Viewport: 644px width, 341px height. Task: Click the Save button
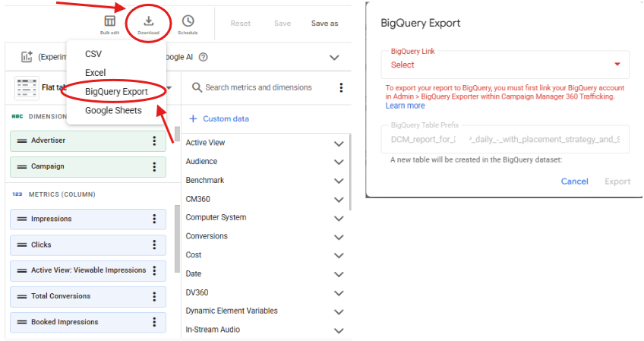[x=283, y=24]
